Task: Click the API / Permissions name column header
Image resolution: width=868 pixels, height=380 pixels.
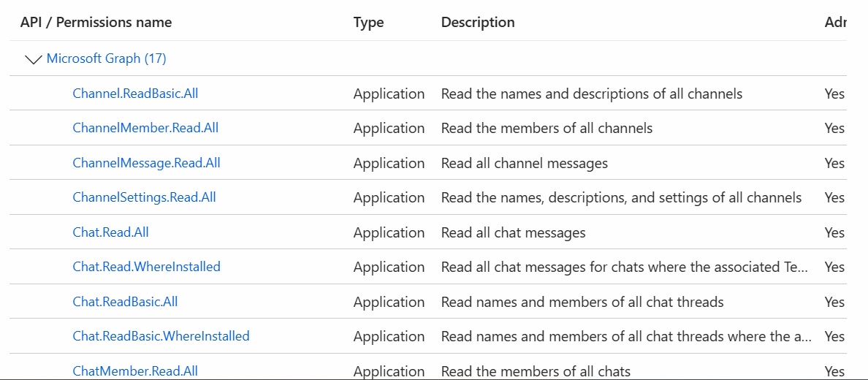Action: (x=96, y=22)
